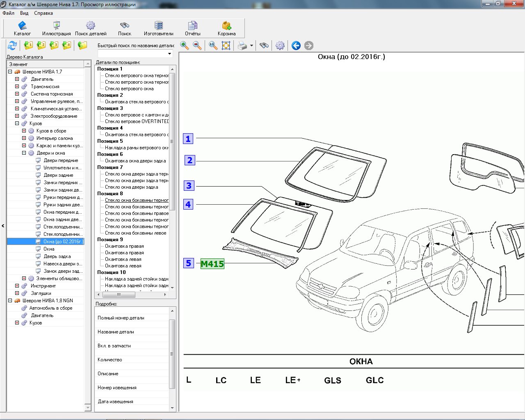This screenshot has width=525, height=420.
Task: Select the green M415 label
Action: coord(212,264)
